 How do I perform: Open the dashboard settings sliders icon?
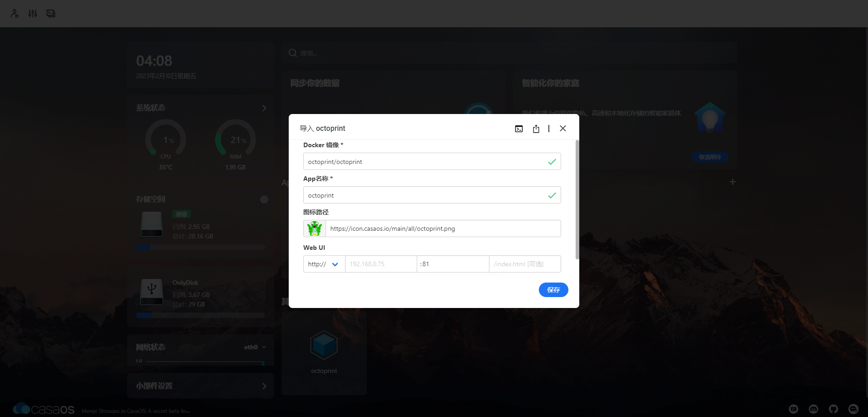(x=33, y=13)
